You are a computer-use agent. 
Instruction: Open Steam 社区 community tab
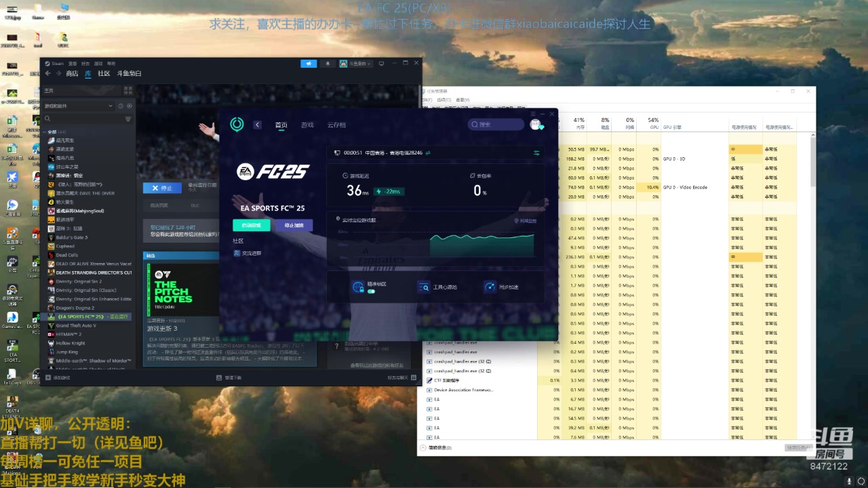[104, 73]
